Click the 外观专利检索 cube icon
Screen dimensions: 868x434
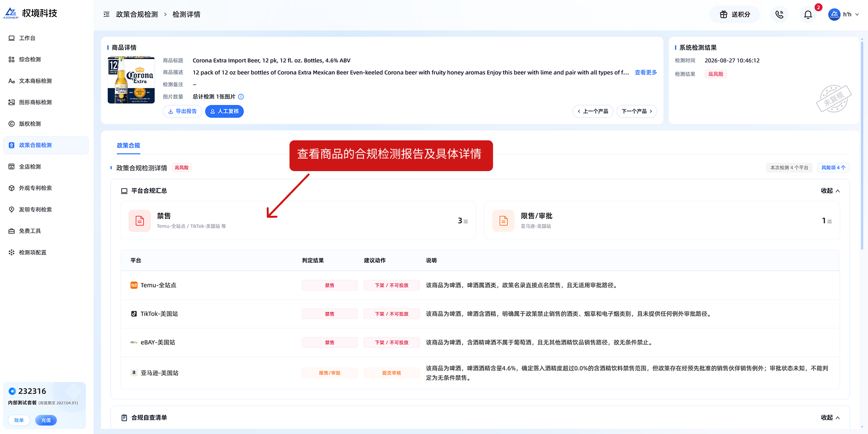(x=12, y=188)
